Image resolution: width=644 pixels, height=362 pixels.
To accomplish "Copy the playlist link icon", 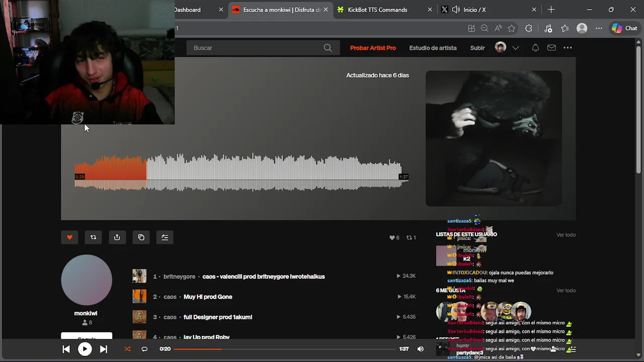I will pos(141,237).
